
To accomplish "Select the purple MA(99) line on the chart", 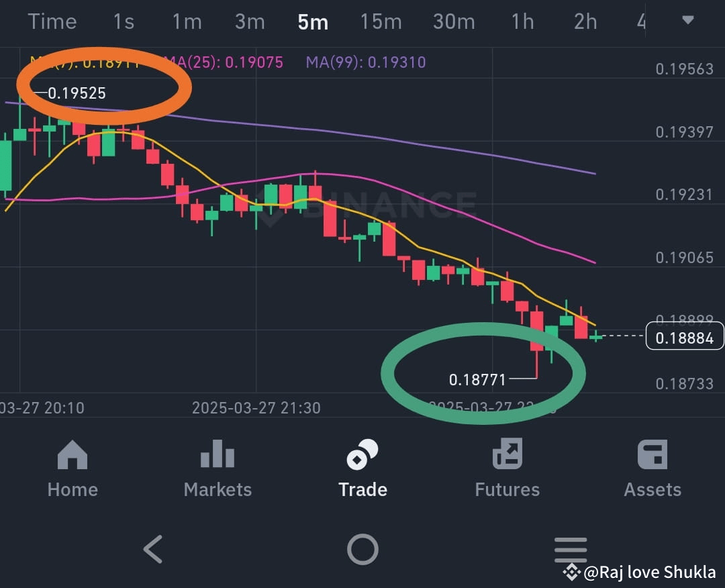I will pos(470,153).
